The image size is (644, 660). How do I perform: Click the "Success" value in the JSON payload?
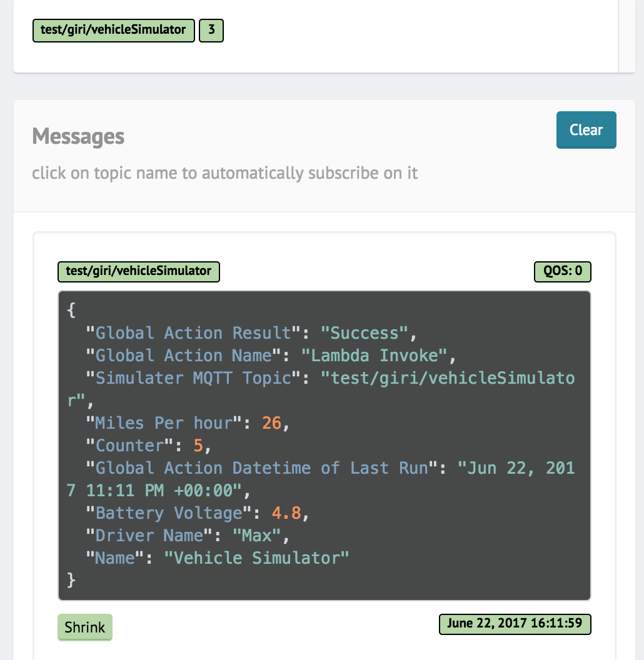(364, 333)
